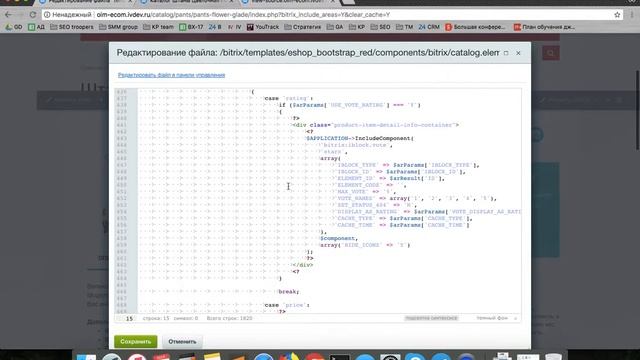Place cursor on '$APPLICATION->IncludeComponent(' line

click(360, 138)
